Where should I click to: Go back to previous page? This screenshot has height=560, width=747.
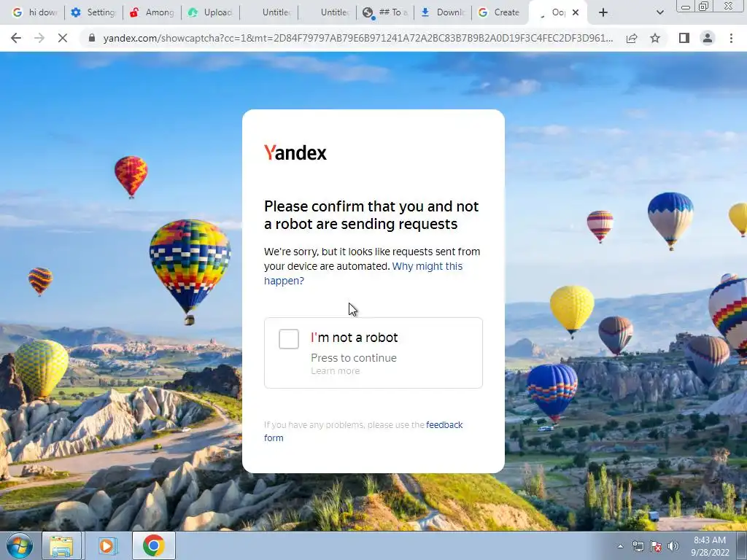click(x=16, y=38)
